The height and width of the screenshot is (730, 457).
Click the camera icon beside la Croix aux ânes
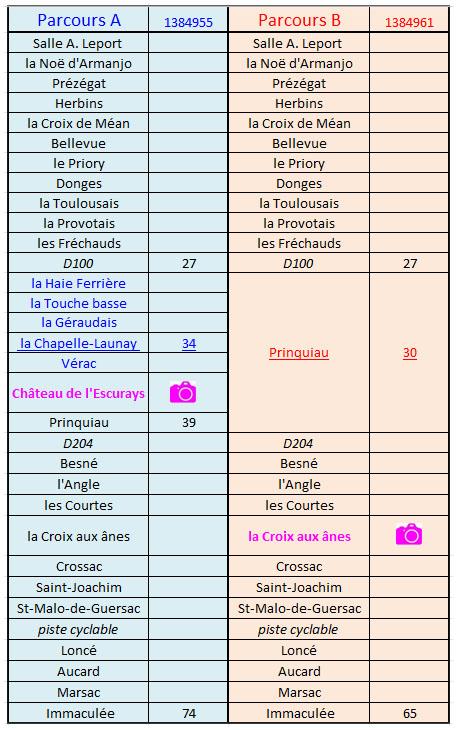pos(409,534)
